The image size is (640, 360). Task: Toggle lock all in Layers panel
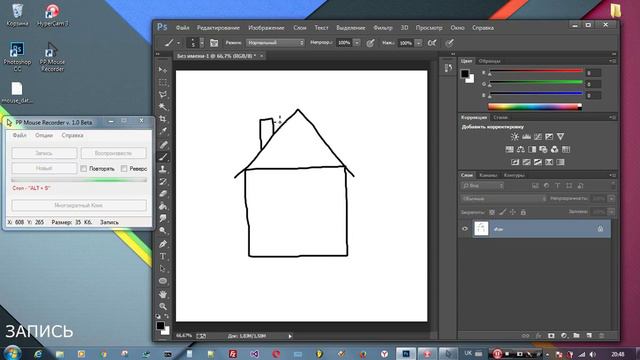[x=523, y=212]
